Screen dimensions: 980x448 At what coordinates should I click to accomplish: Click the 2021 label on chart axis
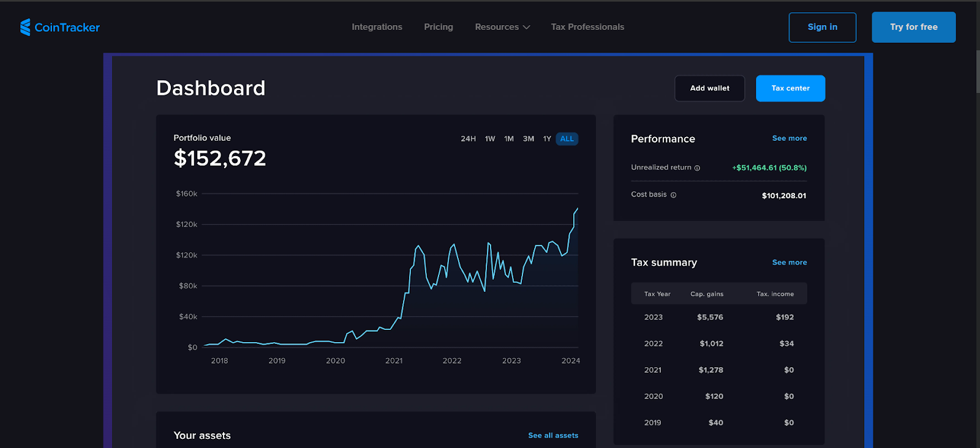[394, 361]
